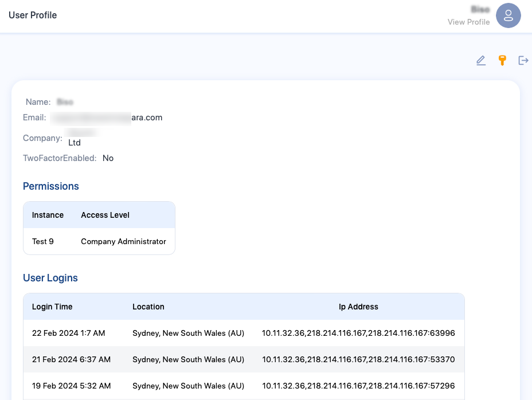Click the Ltd company name text
Screen dimensions: 532x400
(75, 143)
